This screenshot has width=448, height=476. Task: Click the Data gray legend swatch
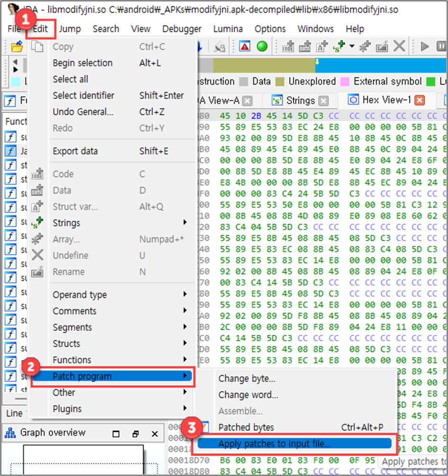pyautogui.click(x=243, y=81)
